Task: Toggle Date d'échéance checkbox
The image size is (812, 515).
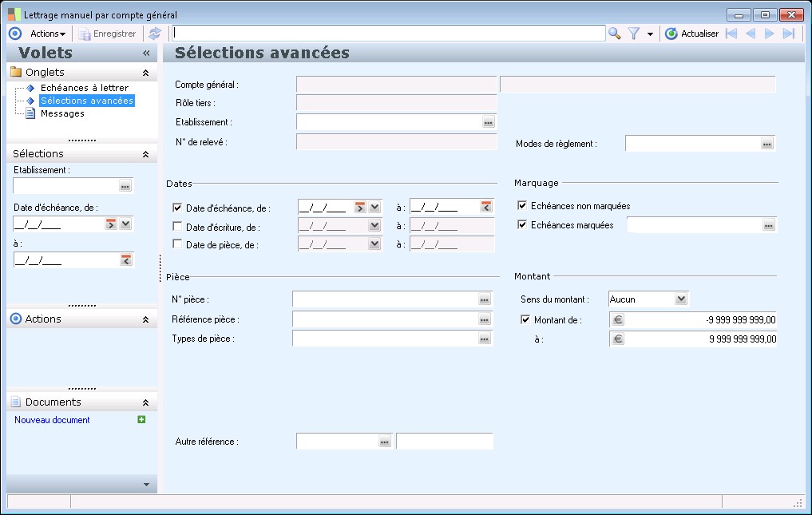Action: [177, 208]
